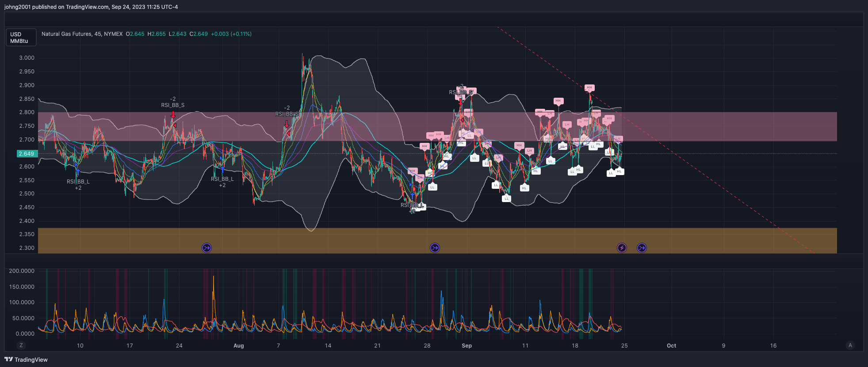This screenshot has height=367, width=868.
Task: Click the Natural Gas Futures, 45, NYMEX title
Action: point(82,34)
